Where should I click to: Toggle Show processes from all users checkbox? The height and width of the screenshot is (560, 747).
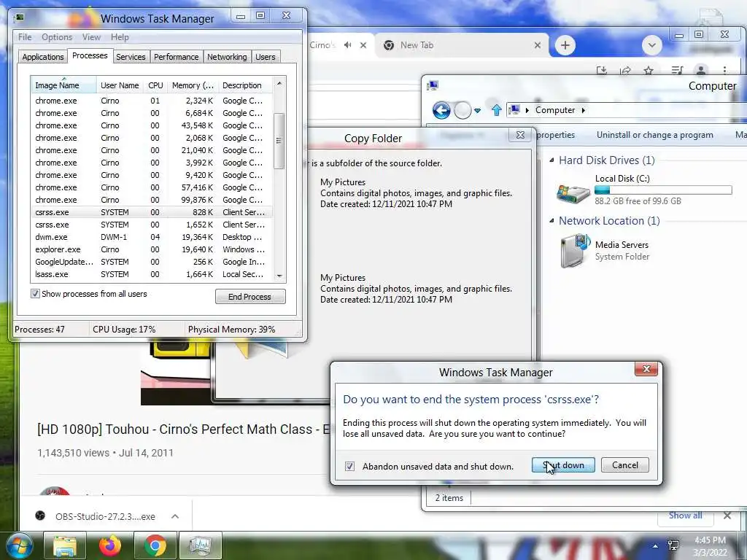[35, 294]
